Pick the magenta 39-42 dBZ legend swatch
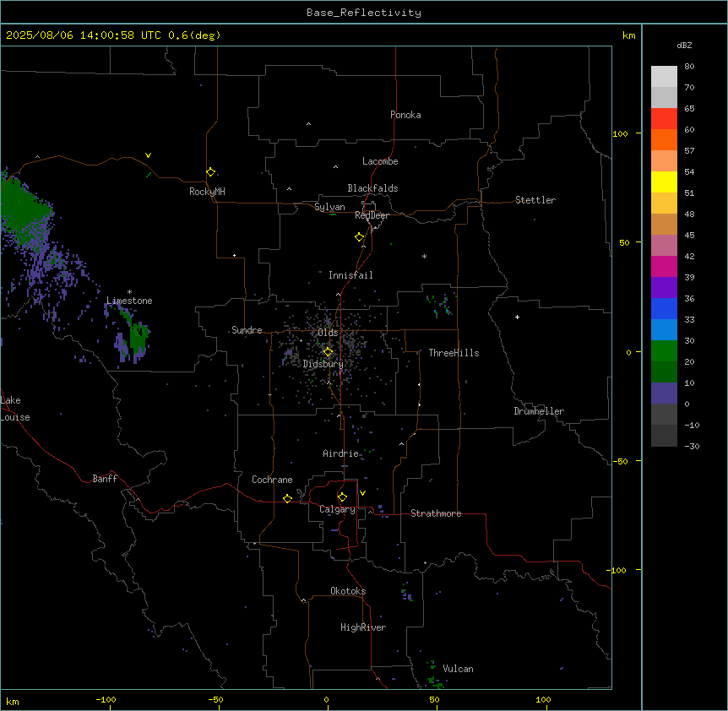This screenshot has width=728, height=711. click(x=664, y=266)
